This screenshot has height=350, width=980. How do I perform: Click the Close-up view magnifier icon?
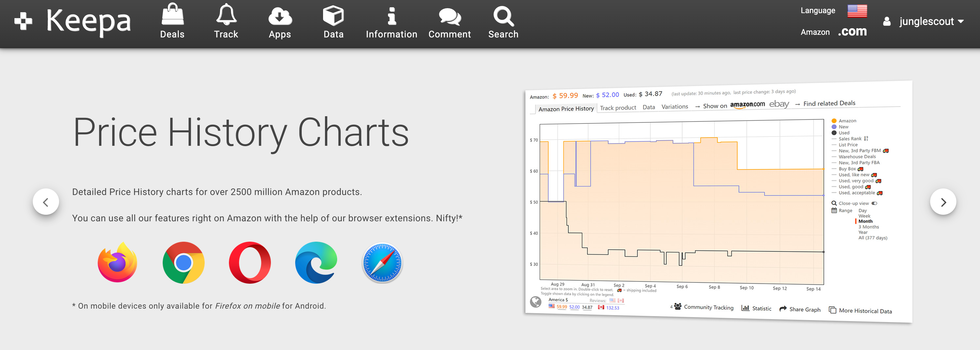pos(834,203)
